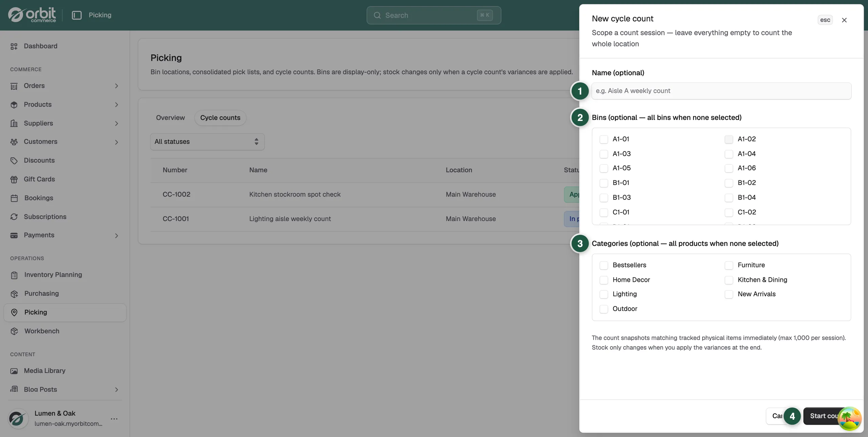The image size is (868, 437).
Task: Click the top Search field
Action: pyautogui.click(x=434, y=15)
